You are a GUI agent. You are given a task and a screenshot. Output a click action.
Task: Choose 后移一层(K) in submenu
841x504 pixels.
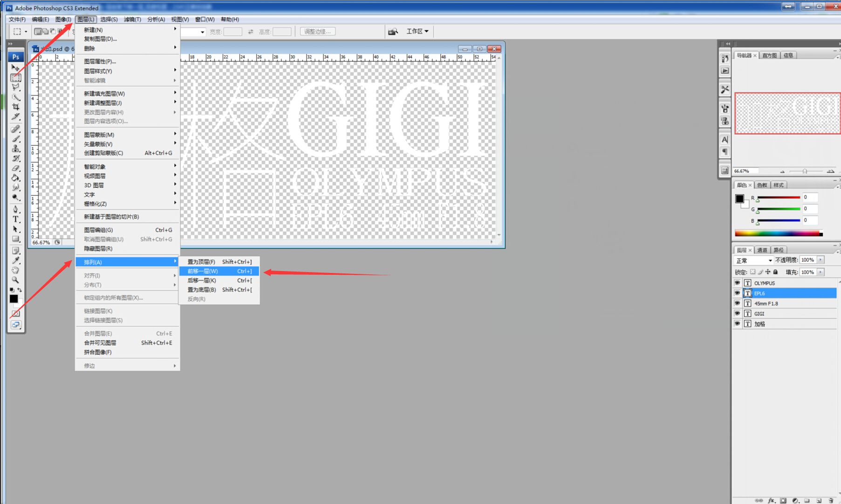coord(219,280)
